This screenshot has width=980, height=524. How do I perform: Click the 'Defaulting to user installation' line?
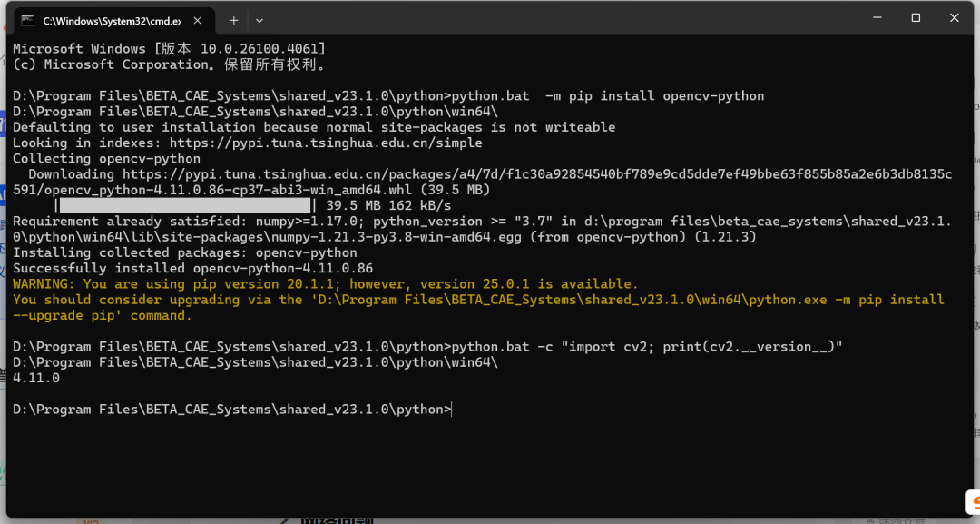point(314,127)
